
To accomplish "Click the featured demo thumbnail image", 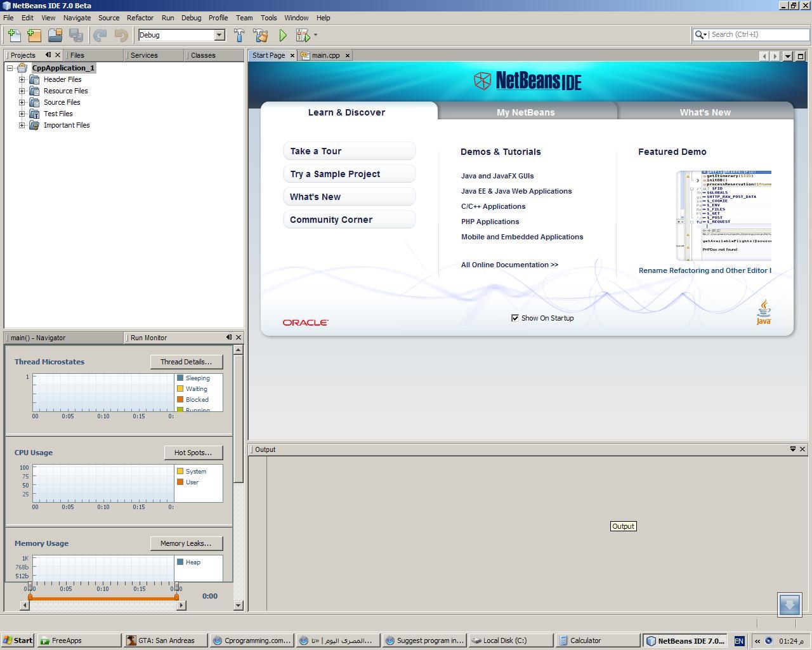I will 724,215.
